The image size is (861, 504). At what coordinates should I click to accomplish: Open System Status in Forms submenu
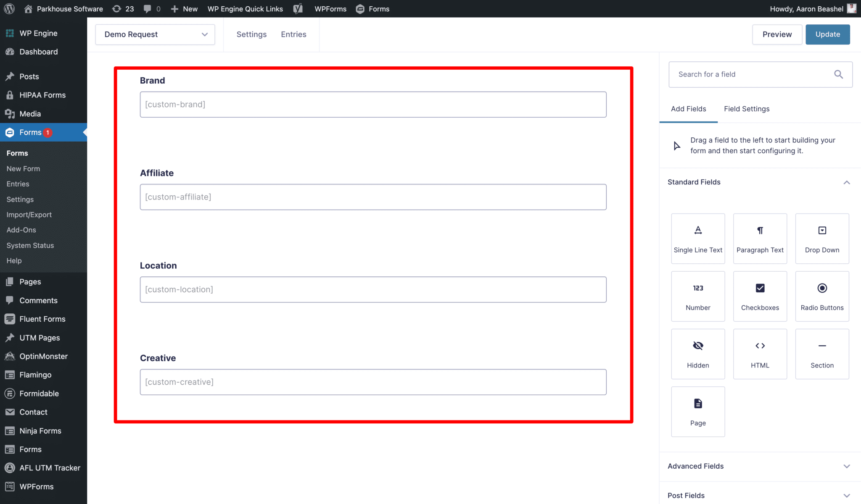tap(30, 245)
